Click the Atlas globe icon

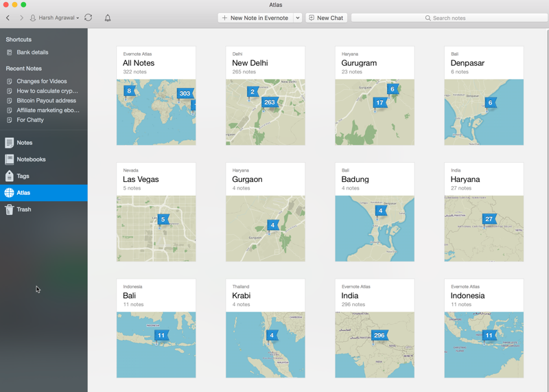[10, 193]
